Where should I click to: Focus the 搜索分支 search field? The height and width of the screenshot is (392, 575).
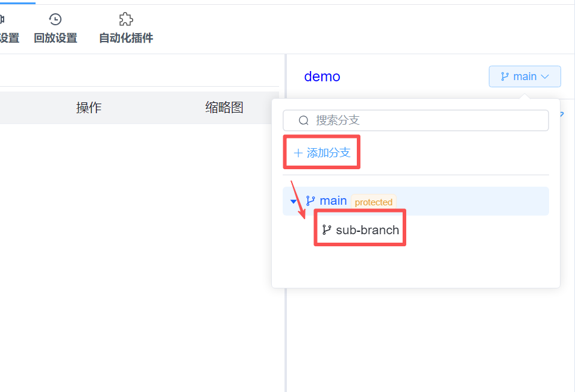pyautogui.click(x=422, y=120)
